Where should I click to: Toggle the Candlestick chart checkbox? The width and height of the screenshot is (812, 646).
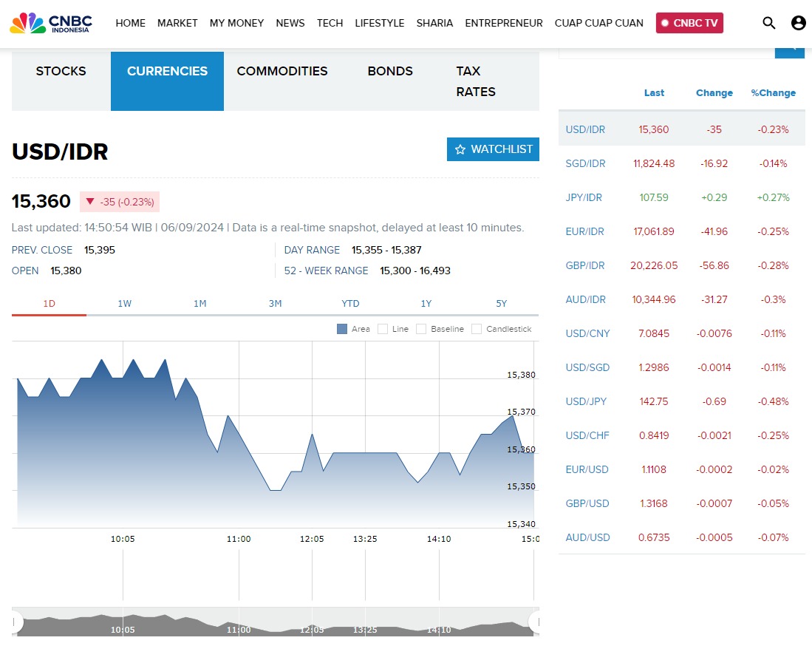[x=477, y=329]
